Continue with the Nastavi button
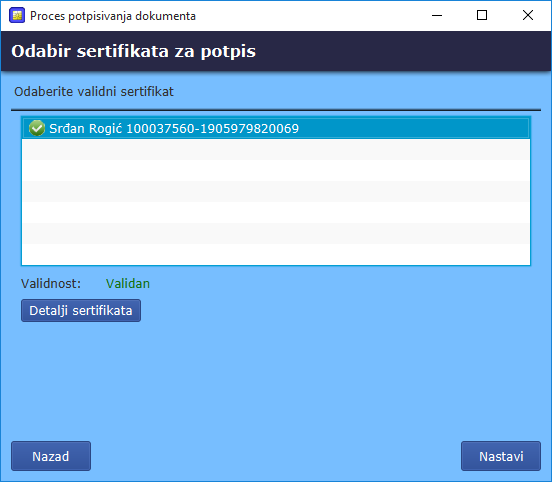The image size is (552, 482). (x=501, y=456)
